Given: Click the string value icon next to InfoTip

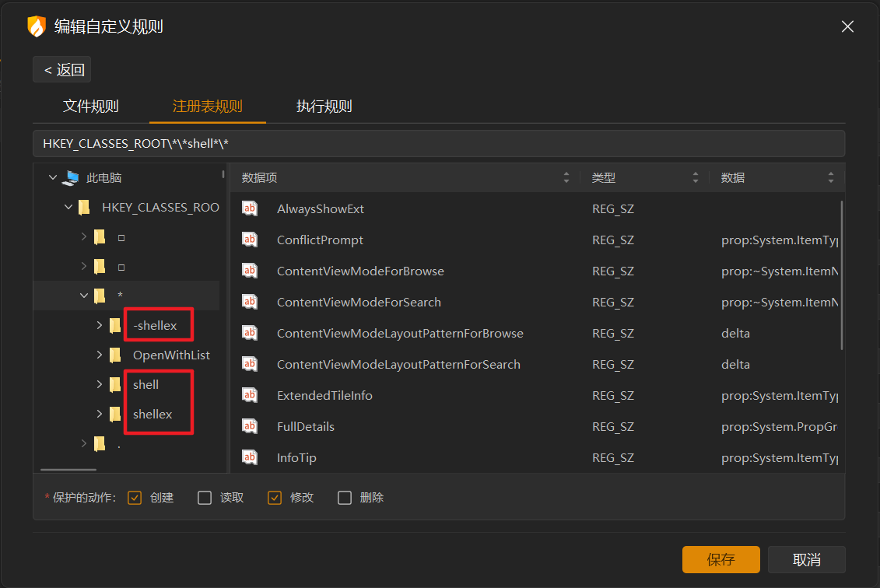Looking at the screenshot, I should coord(250,457).
